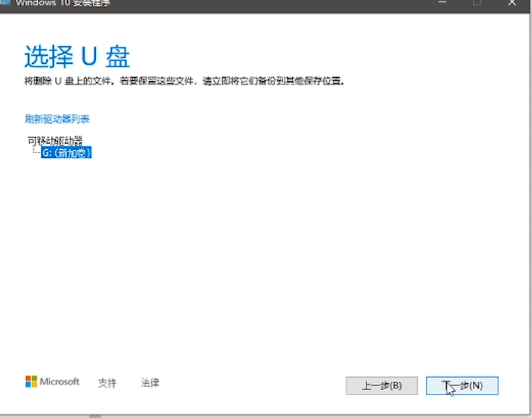The image size is (532, 418).
Task: Go back with the 上一步(B) button
Action: (382, 386)
